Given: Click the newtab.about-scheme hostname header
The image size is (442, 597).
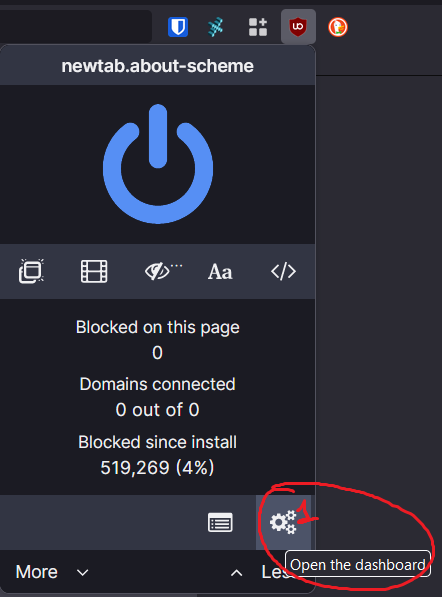Looking at the screenshot, I should pos(158,66).
